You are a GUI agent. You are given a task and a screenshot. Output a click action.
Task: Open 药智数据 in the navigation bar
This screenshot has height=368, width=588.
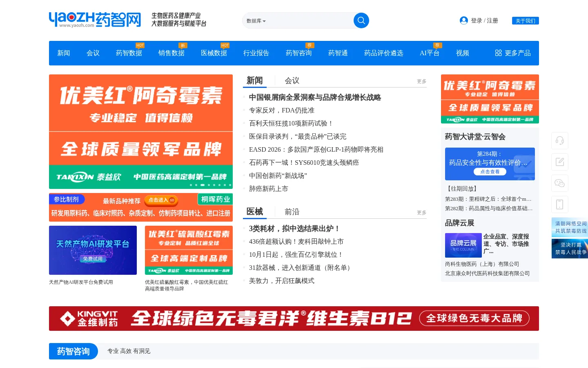(129, 53)
